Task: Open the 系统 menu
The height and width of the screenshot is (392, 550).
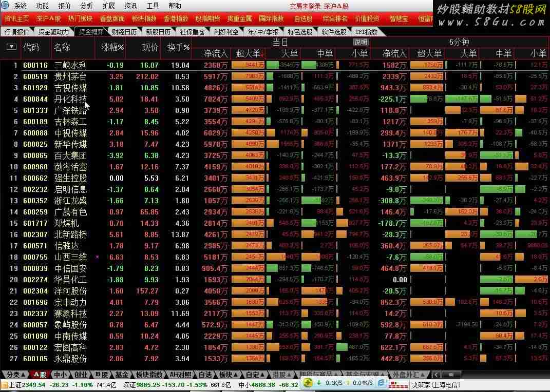Action: click(x=21, y=6)
